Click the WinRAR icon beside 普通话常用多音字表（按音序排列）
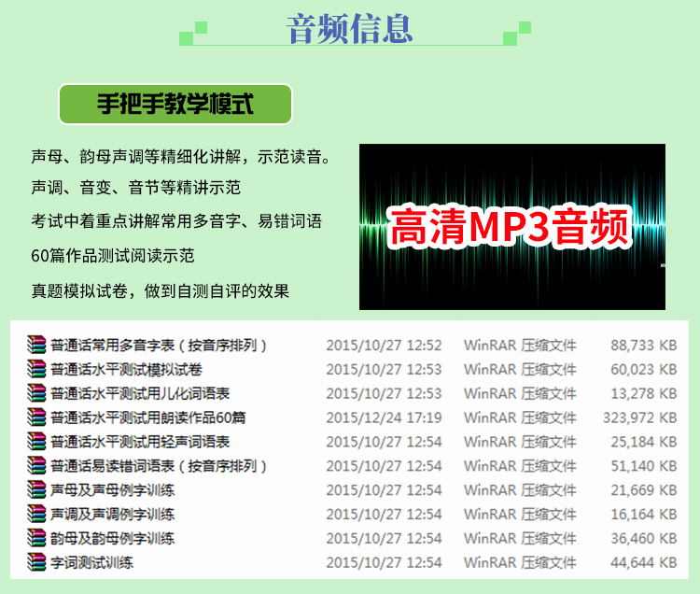 click(36, 346)
